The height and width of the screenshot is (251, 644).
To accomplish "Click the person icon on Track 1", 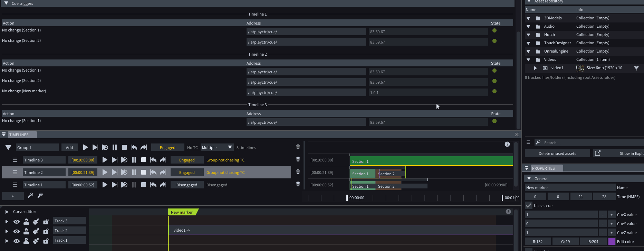I will pyautogui.click(x=26, y=241).
